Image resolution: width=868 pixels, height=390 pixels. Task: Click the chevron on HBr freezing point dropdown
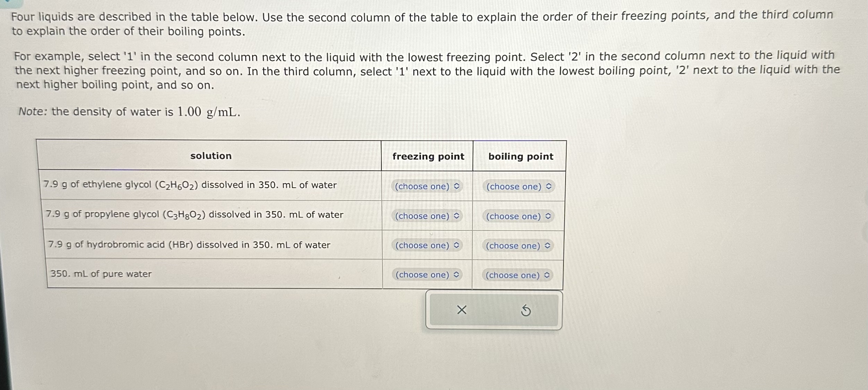(457, 245)
